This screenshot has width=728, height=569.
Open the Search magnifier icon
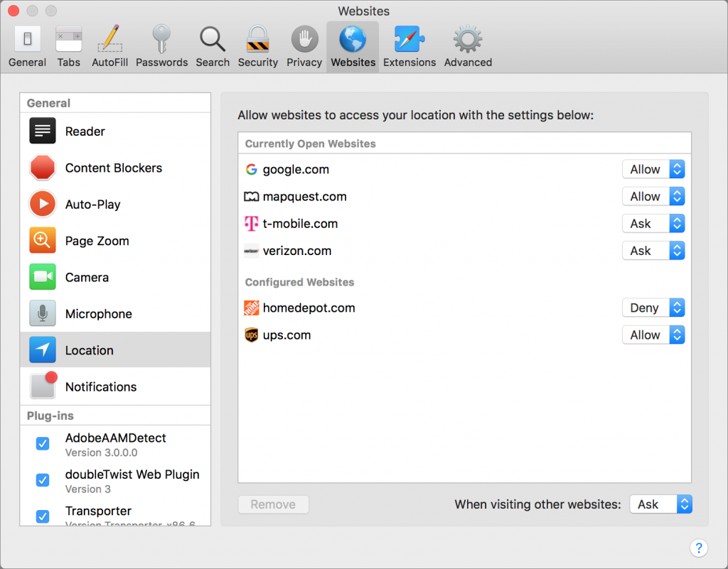tap(213, 38)
